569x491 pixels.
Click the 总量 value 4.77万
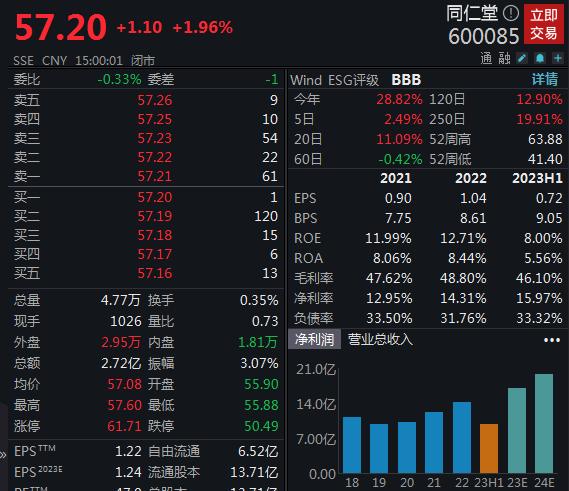coord(120,300)
